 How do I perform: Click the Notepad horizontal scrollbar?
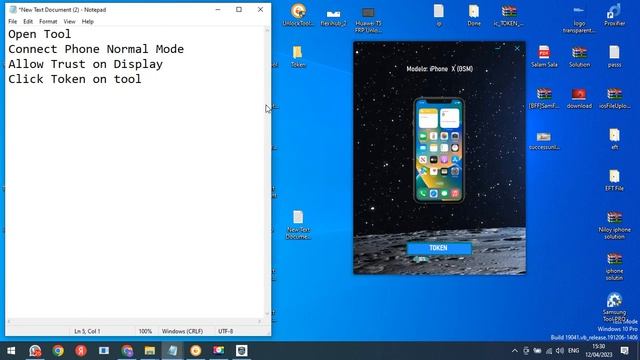[x=135, y=321]
